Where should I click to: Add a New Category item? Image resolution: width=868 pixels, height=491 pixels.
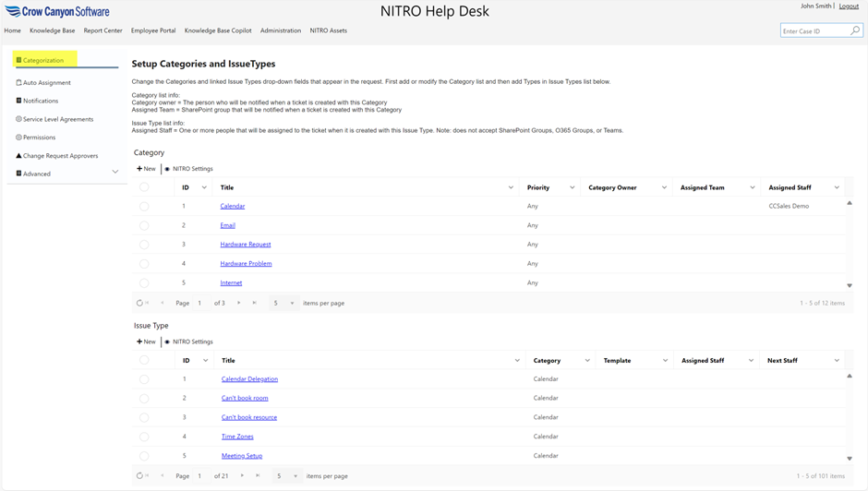pos(146,169)
